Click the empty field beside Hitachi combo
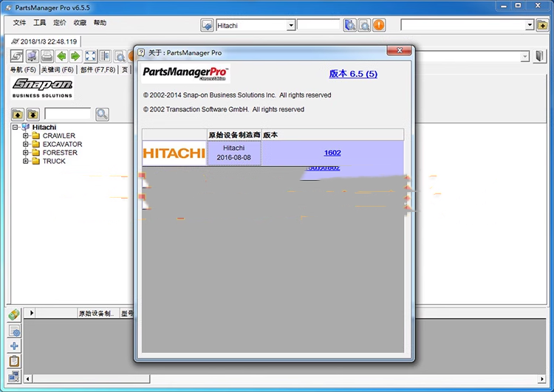Screen dimensions: 554x392 pyautogui.click(x=318, y=24)
